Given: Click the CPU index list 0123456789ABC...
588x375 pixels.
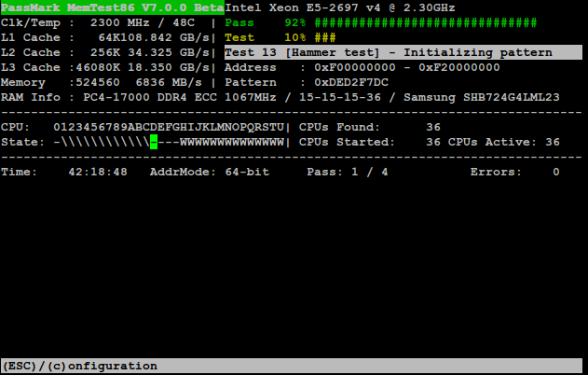Looking at the screenshot, I should (x=169, y=127).
